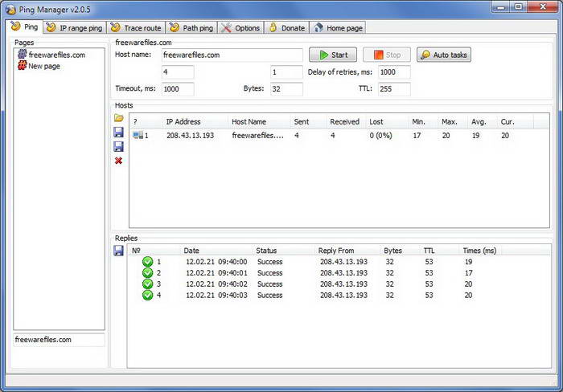Click the TTL input field

pos(394,89)
